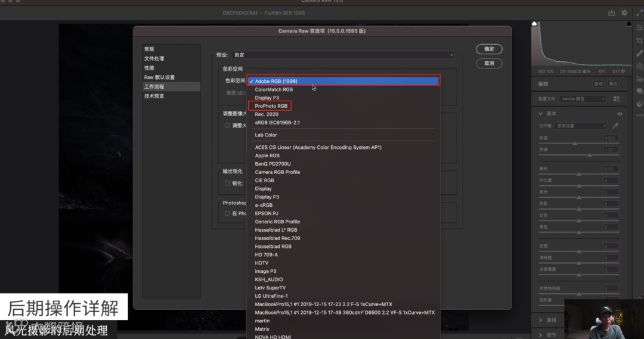Screen dimensions: 644x339
Task: Convert with 黑白 button
Action: [x=613, y=84]
